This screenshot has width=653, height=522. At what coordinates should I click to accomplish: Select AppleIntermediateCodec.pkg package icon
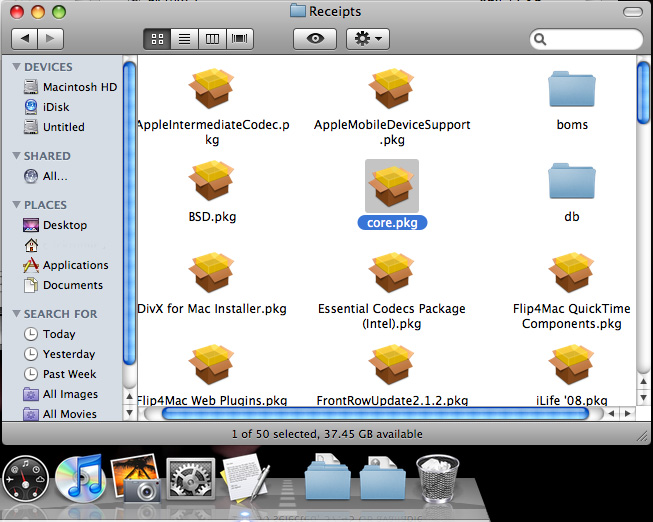[212, 88]
